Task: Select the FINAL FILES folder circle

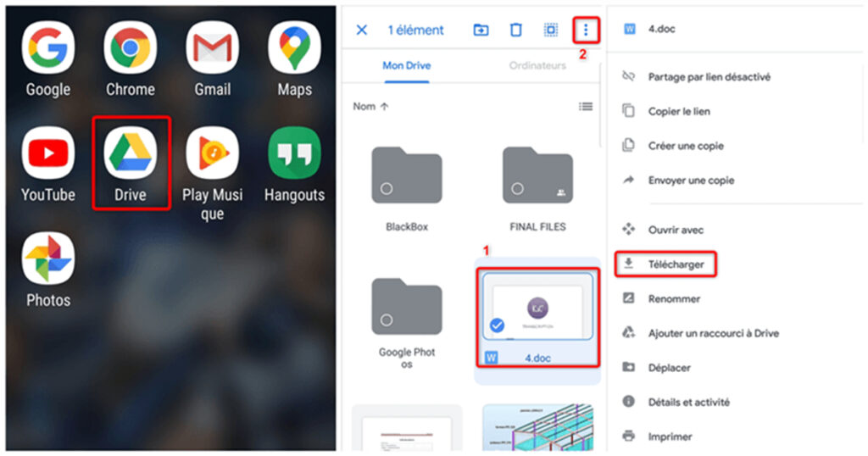Action: click(517, 189)
